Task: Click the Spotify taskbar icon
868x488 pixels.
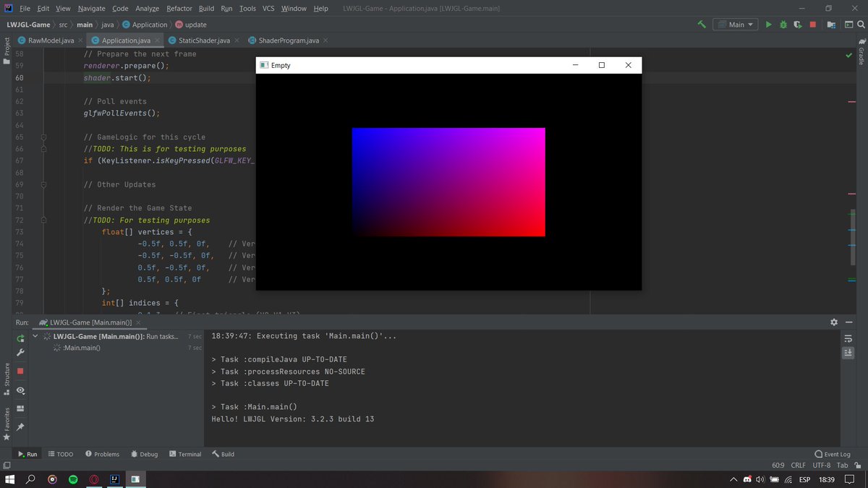Action: coord(73,479)
